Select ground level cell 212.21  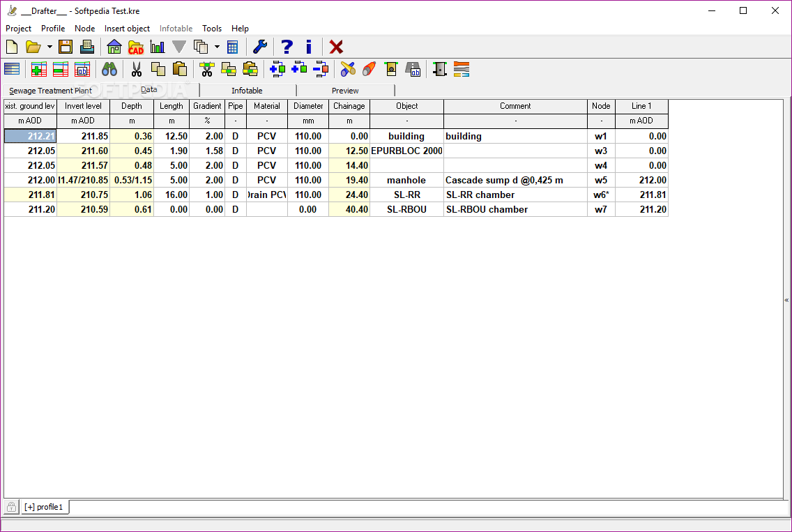30,137
